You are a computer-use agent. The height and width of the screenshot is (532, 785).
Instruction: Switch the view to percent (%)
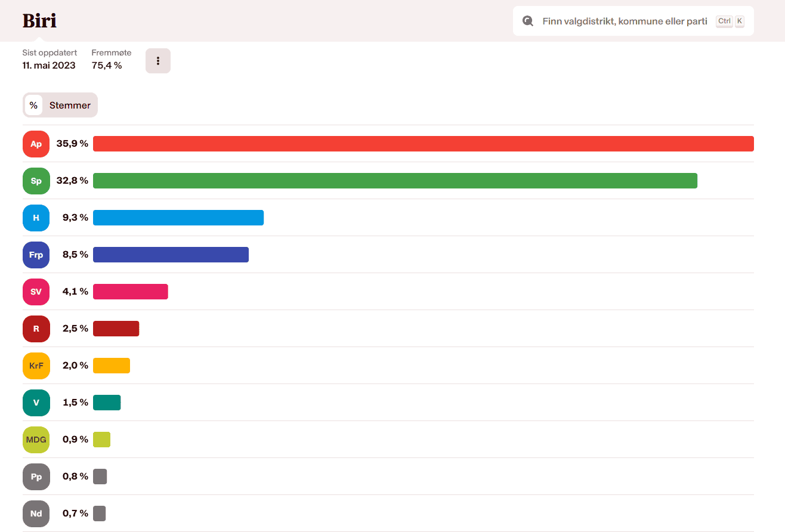[x=33, y=106]
